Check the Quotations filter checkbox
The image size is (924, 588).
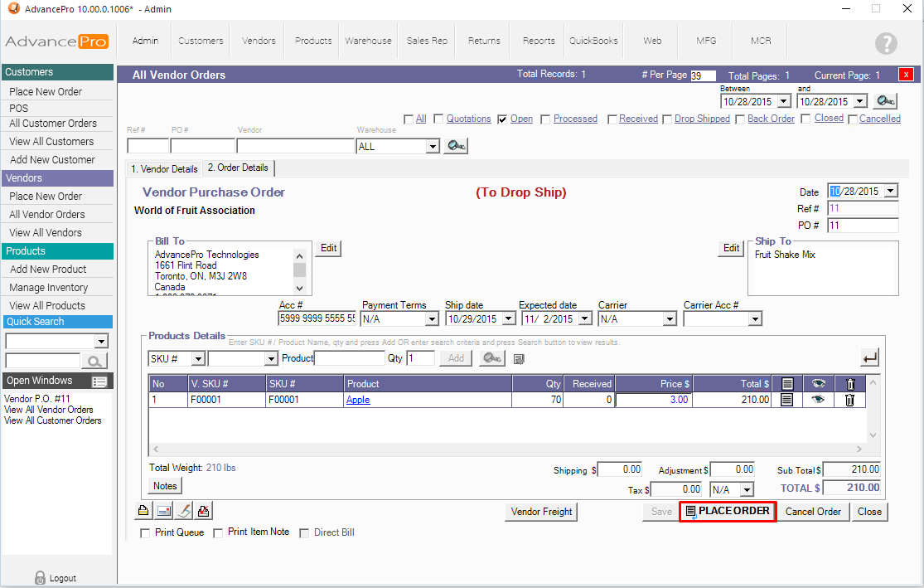pos(438,119)
